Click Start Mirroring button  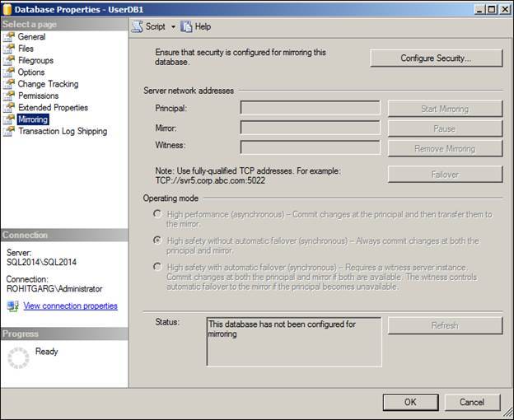[445, 109]
